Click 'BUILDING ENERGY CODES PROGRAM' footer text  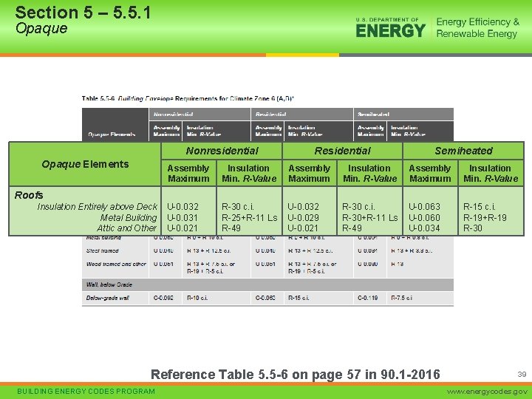86,391
